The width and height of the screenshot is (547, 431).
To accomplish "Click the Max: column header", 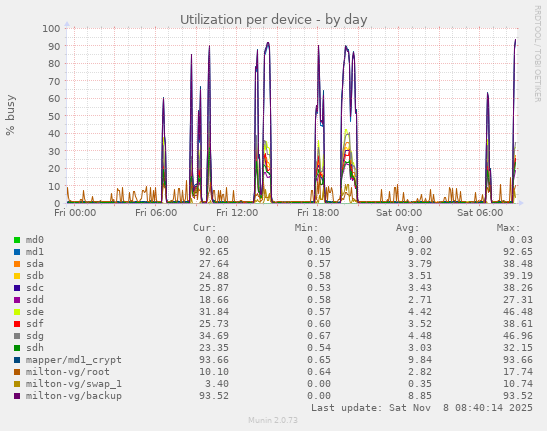I will click(x=508, y=228).
